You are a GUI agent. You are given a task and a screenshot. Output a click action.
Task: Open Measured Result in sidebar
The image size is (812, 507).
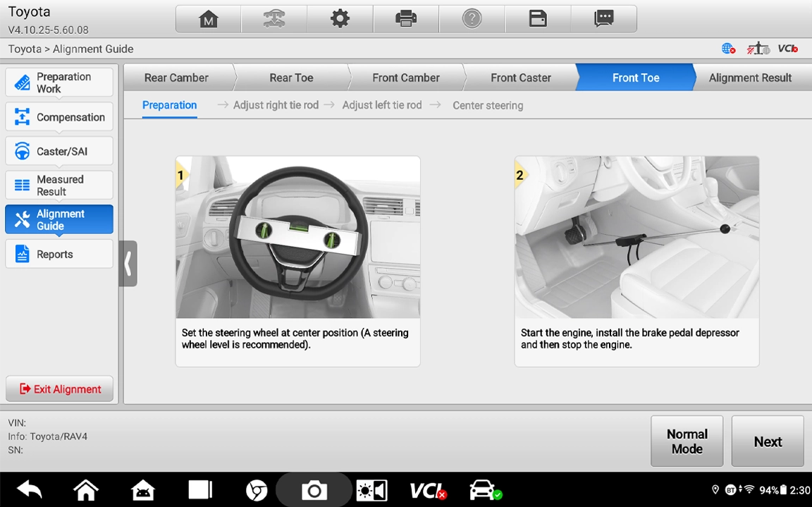click(60, 185)
